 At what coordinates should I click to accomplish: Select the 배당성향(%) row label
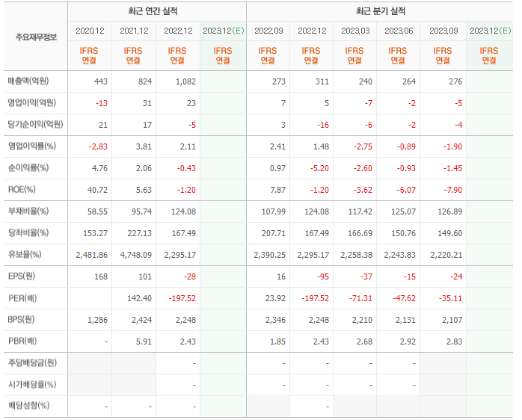(28, 406)
